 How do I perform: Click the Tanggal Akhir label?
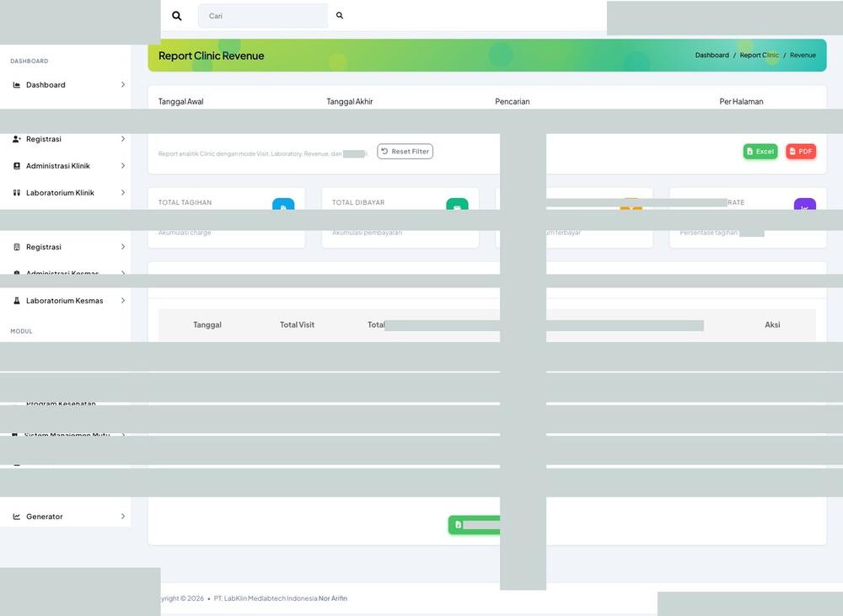point(350,102)
